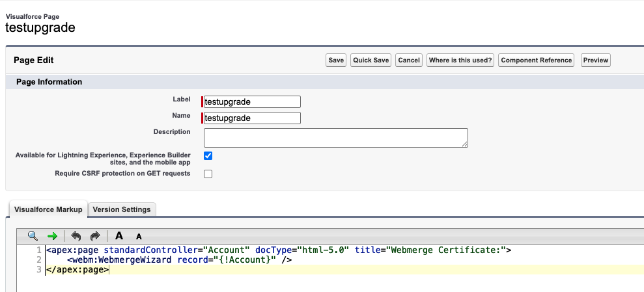Enable Require CSRF protection on GET requests
644x292 pixels.
pyautogui.click(x=208, y=174)
